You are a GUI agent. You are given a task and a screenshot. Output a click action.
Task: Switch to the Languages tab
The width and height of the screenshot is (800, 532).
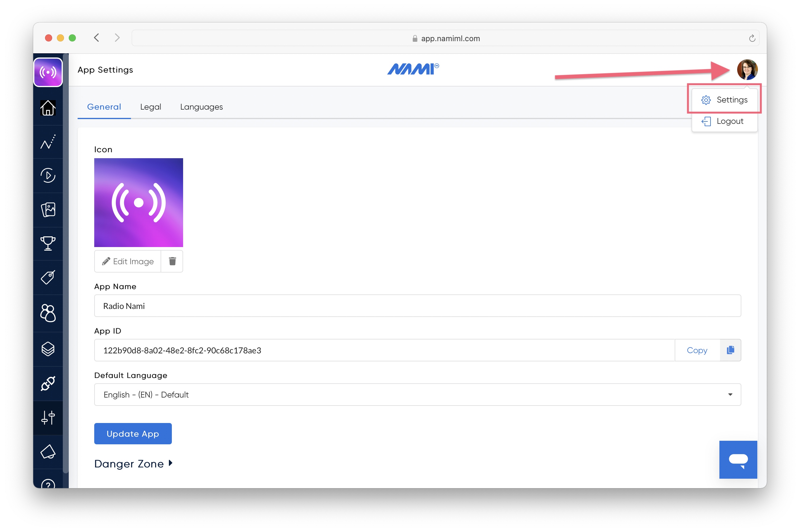[x=201, y=107]
